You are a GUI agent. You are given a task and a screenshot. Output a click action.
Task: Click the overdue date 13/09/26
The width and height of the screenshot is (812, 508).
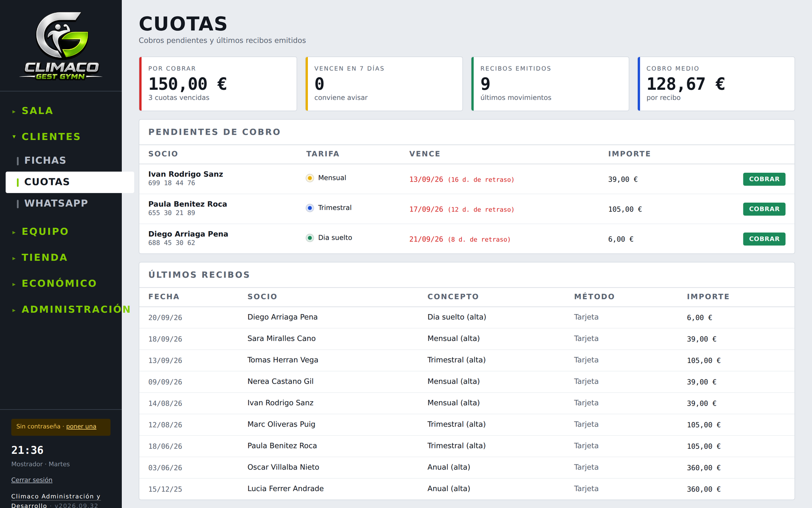426,179
